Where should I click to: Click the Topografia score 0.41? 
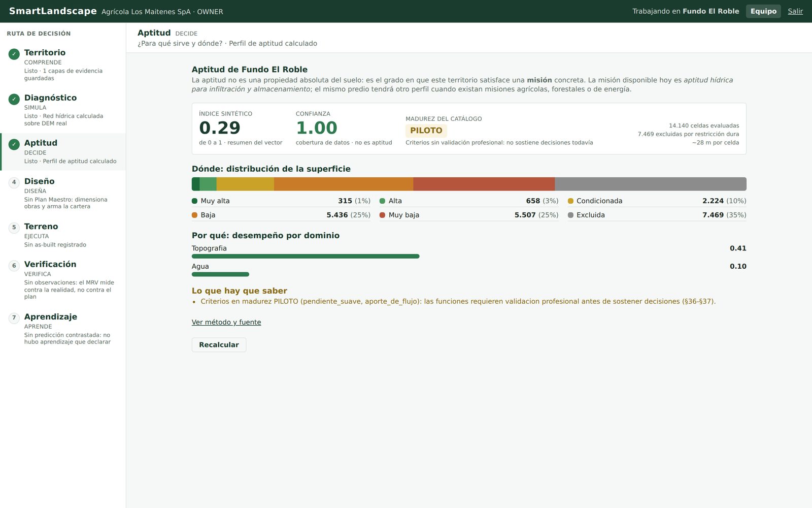738,248
